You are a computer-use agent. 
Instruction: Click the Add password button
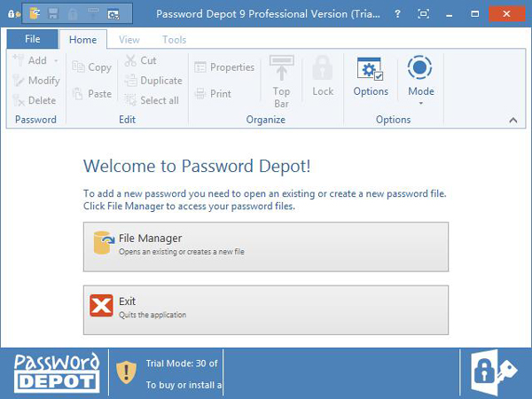point(29,60)
